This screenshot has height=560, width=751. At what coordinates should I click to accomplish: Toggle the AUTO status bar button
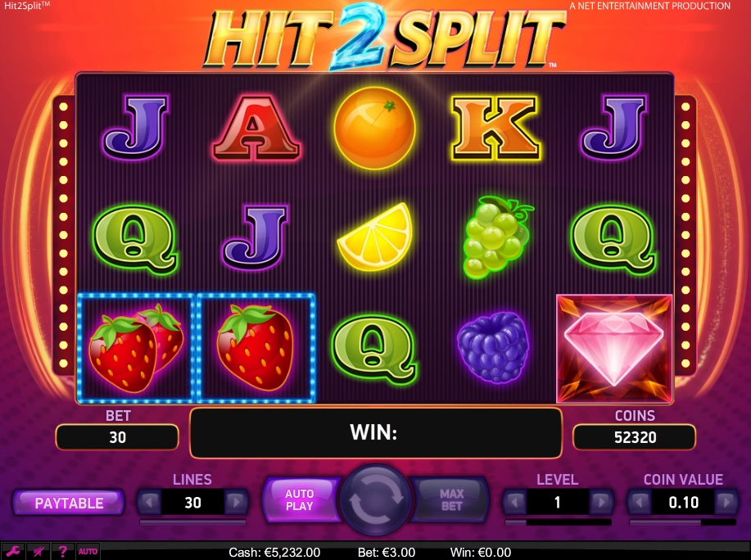point(88,551)
